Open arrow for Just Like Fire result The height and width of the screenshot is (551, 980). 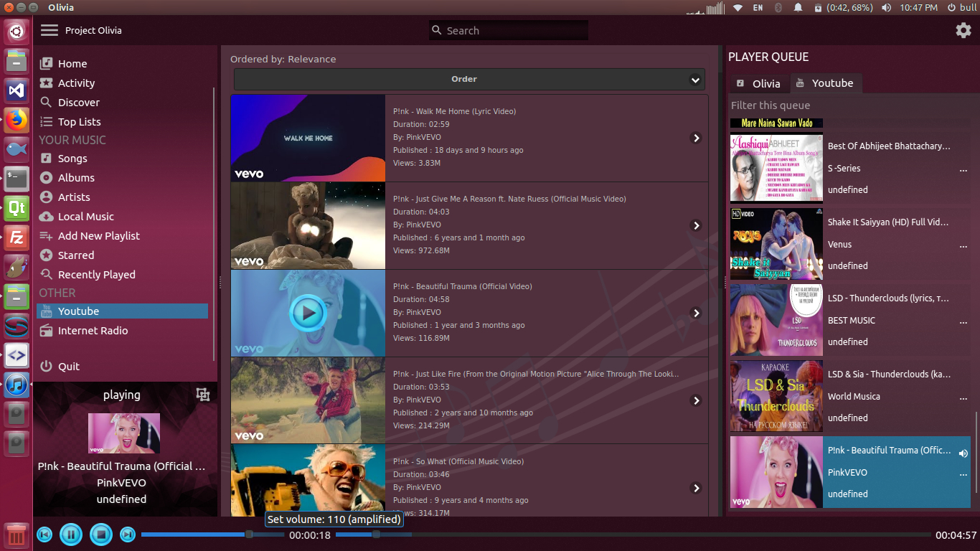696,400
